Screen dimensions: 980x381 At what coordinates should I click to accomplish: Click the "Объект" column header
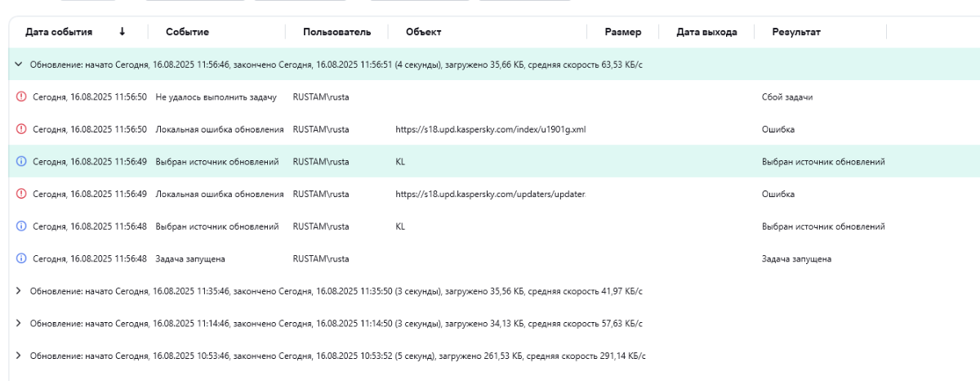pyautogui.click(x=423, y=32)
